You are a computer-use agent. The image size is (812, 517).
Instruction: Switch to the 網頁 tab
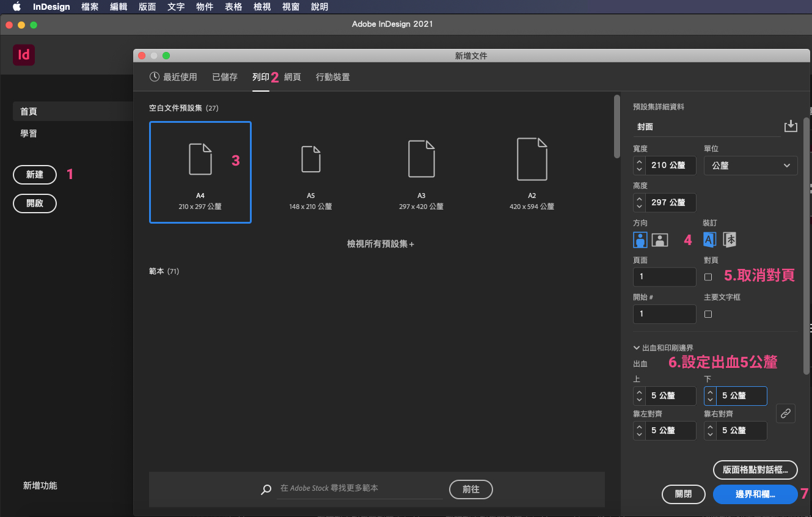293,77
